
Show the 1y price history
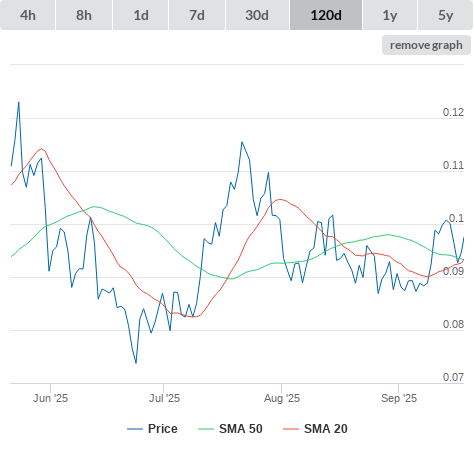(390, 15)
